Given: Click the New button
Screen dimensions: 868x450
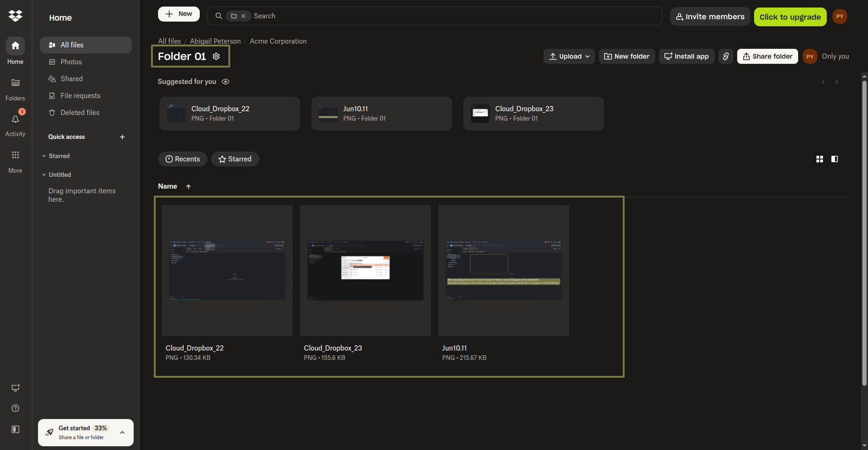Looking at the screenshot, I should tap(179, 14).
